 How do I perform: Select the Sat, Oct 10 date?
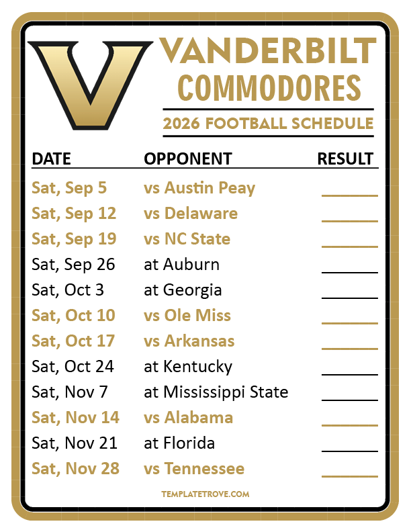coord(73,316)
